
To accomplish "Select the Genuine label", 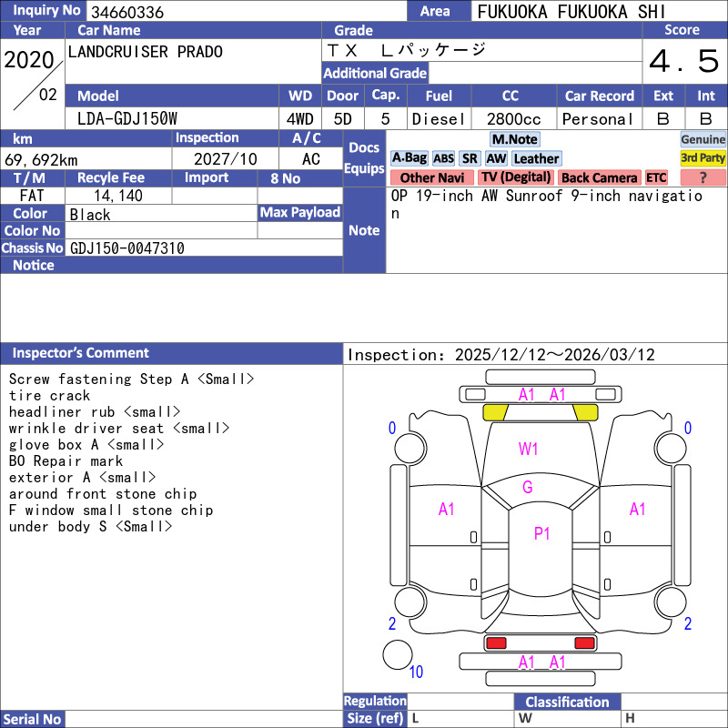I will coord(703,139).
